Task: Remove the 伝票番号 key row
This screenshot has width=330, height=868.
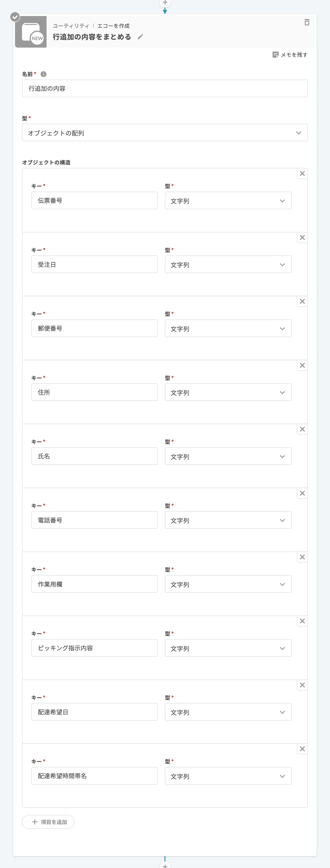Action: pyautogui.click(x=302, y=174)
